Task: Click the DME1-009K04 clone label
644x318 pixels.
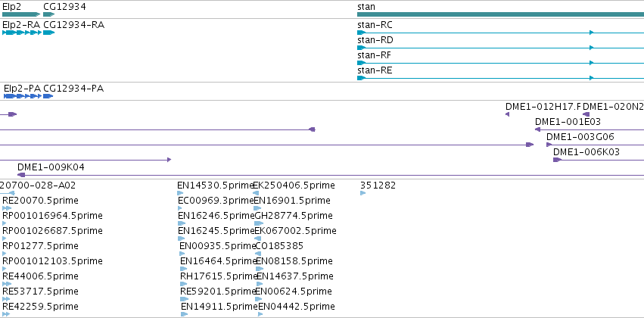Action: 51,167
